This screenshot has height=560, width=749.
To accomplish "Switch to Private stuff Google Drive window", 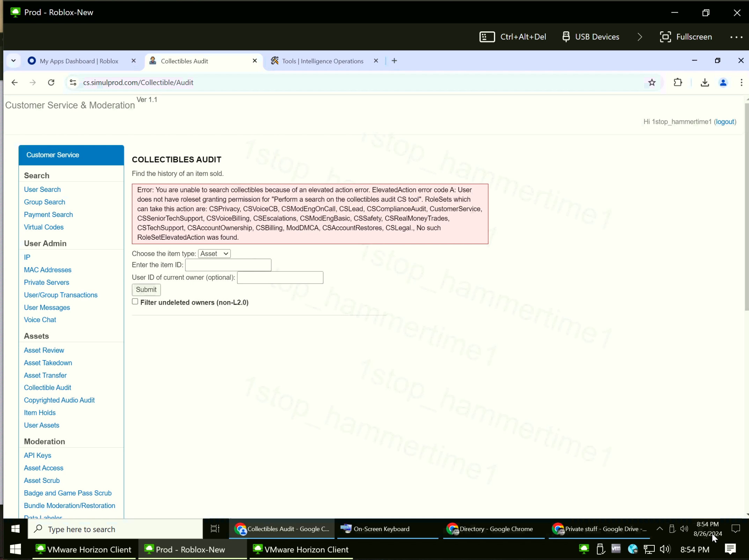I will coord(599,529).
